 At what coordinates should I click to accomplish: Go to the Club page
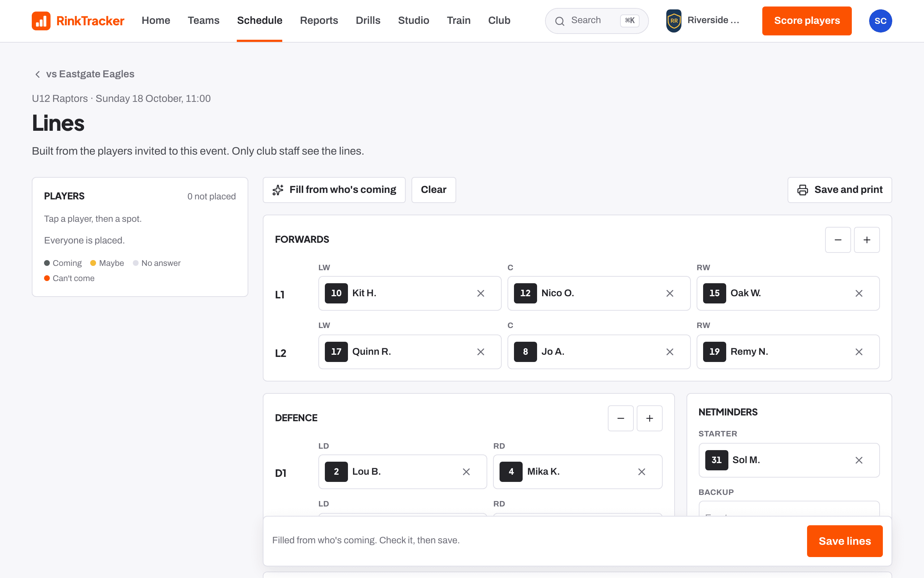click(499, 20)
